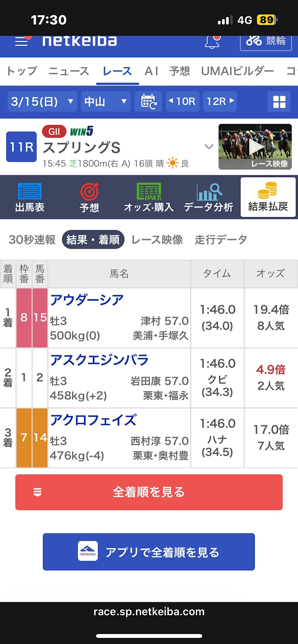This screenshot has height=644, width=298.
Task: Open the 中山 racecourse dropdown
Action: point(105,102)
